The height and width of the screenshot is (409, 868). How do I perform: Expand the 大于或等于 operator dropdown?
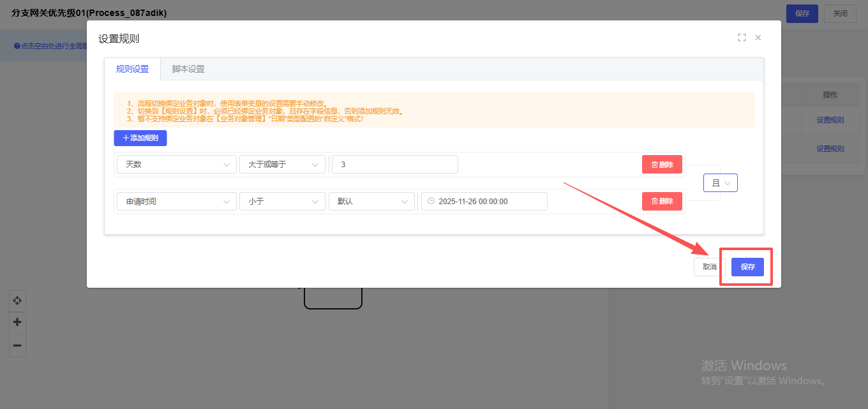point(282,165)
